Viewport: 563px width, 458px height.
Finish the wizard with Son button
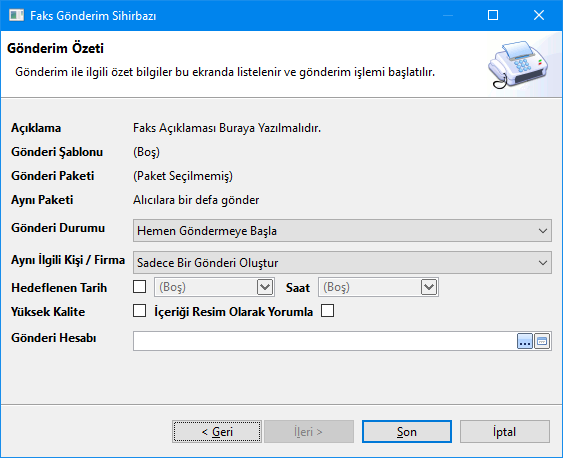tap(407, 431)
